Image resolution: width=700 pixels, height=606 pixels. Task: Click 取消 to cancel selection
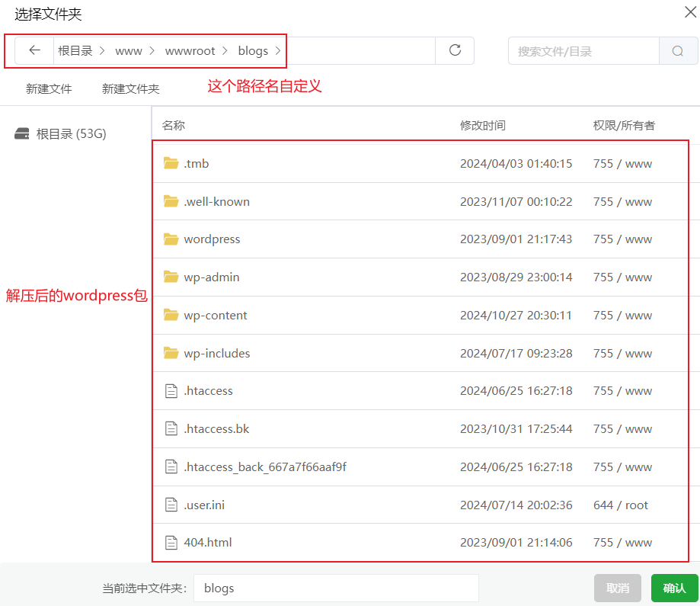pyautogui.click(x=618, y=588)
